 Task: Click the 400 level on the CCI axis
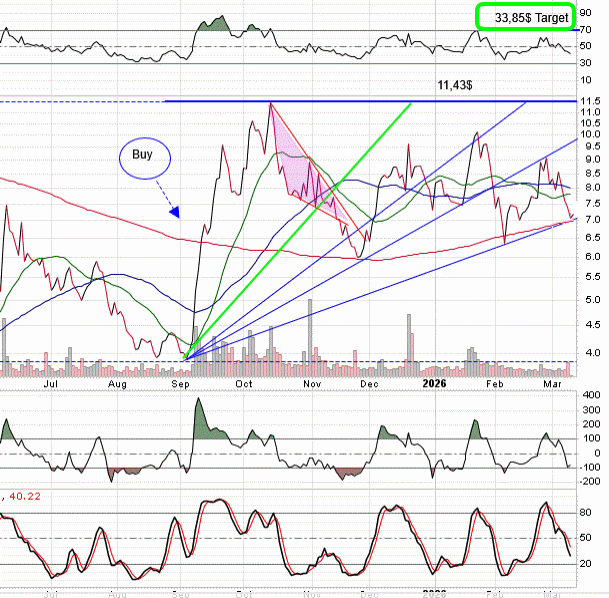590,395
